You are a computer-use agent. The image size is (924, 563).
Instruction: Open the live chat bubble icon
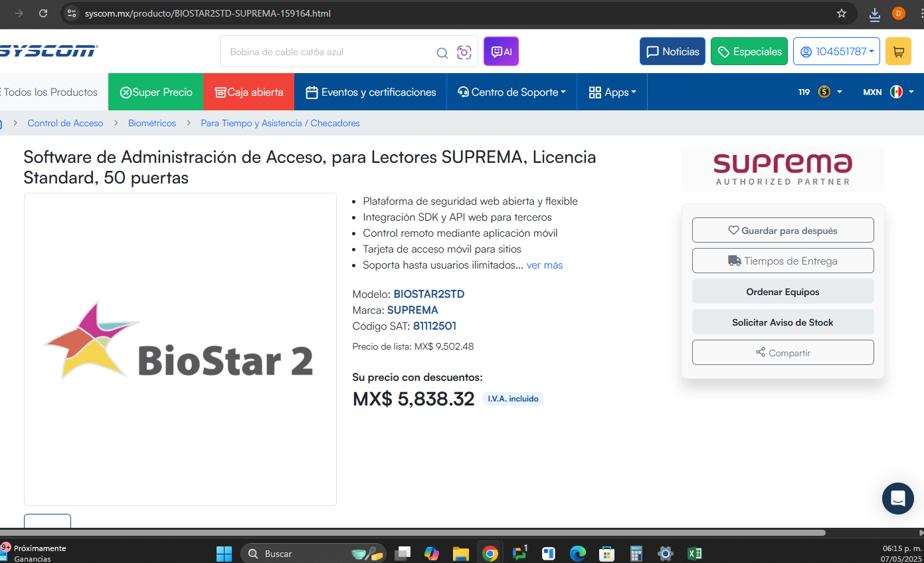pos(898,499)
